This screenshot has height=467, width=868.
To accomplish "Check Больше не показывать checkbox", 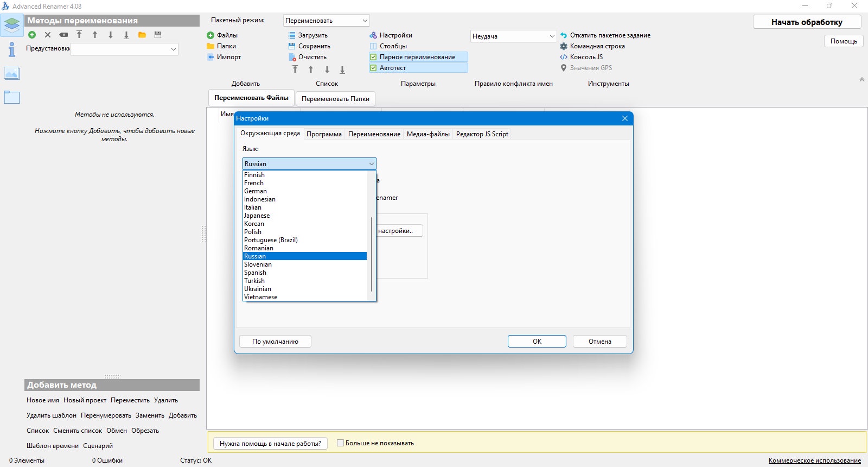I will [x=341, y=443].
